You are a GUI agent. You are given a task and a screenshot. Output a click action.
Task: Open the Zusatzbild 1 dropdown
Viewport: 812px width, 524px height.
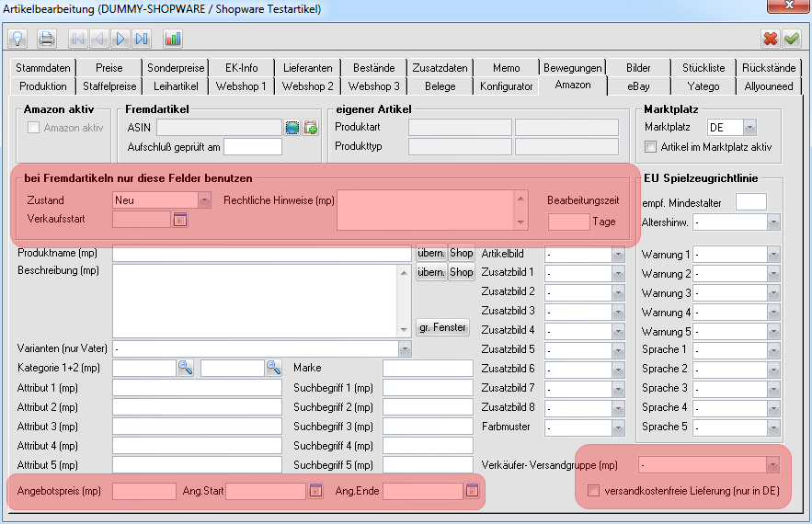[618, 273]
